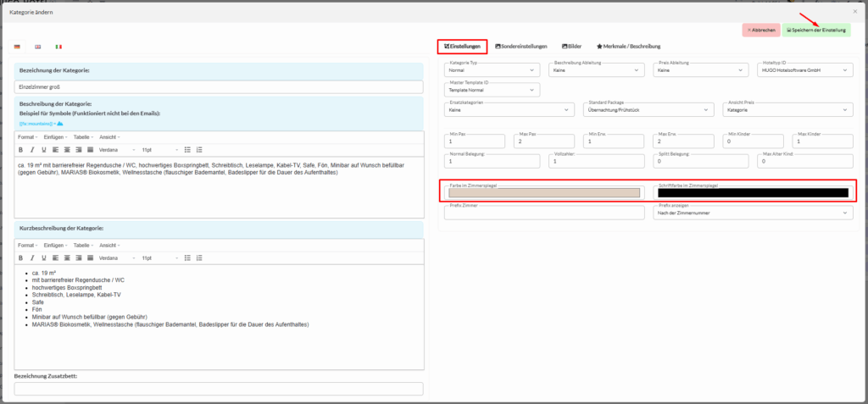This screenshot has height=404, width=868.
Task: Toggle bold in the Beschreibung editor
Action: click(20, 149)
